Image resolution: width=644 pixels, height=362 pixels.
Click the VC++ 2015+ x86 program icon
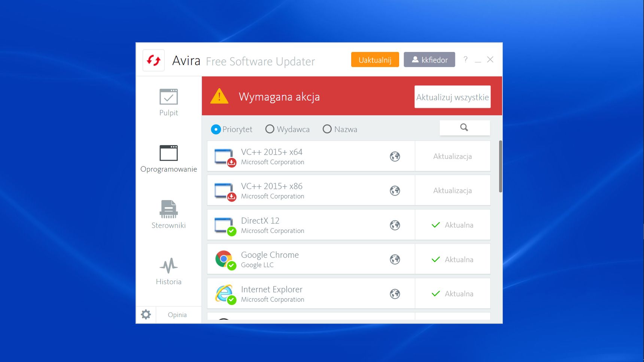pos(225,191)
